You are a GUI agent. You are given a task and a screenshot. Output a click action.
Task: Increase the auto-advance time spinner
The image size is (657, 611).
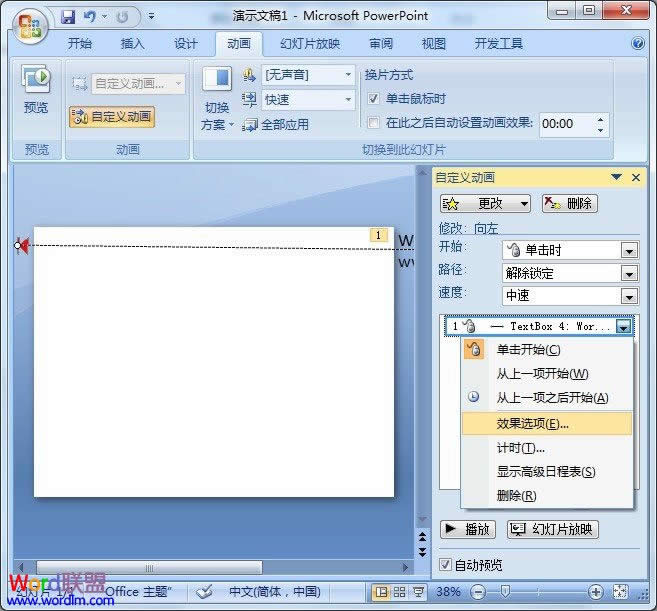point(600,120)
